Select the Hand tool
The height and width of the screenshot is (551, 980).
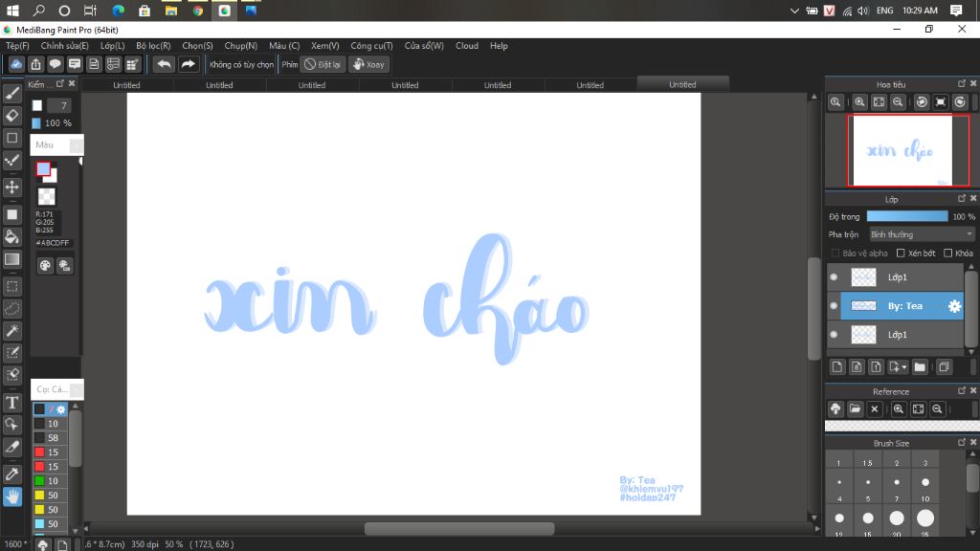pyautogui.click(x=11, y=497)
